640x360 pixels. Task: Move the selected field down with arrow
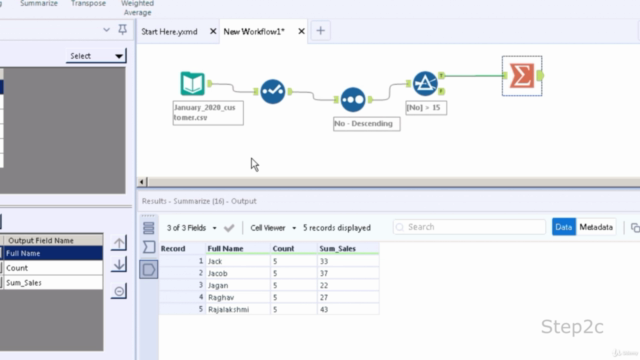coord(119,265)
